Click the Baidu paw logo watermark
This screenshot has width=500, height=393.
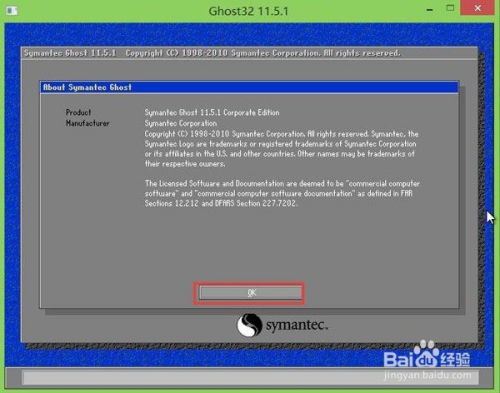pyautogui.click(x=426, y=353)
